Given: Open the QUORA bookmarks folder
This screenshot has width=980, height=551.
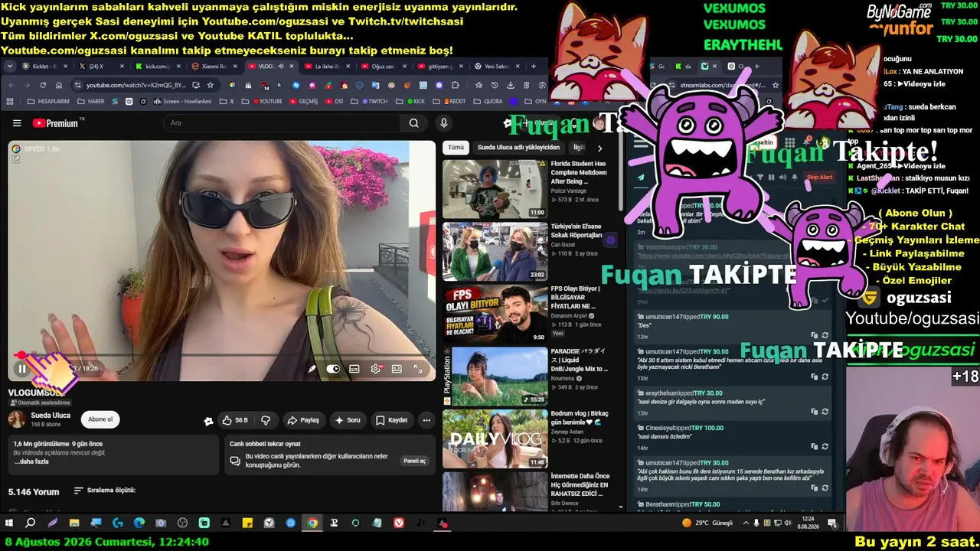Looking at the screenshot, I should 488,101.
